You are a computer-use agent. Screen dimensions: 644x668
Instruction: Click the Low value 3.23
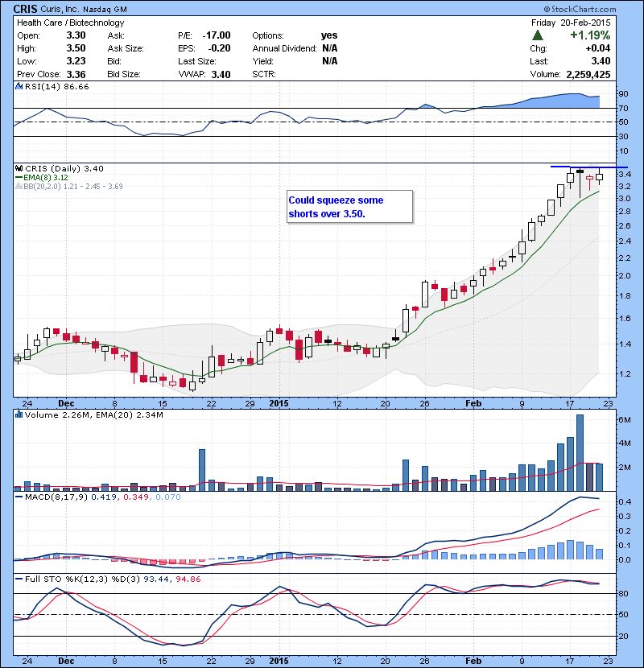pos(76,61)
